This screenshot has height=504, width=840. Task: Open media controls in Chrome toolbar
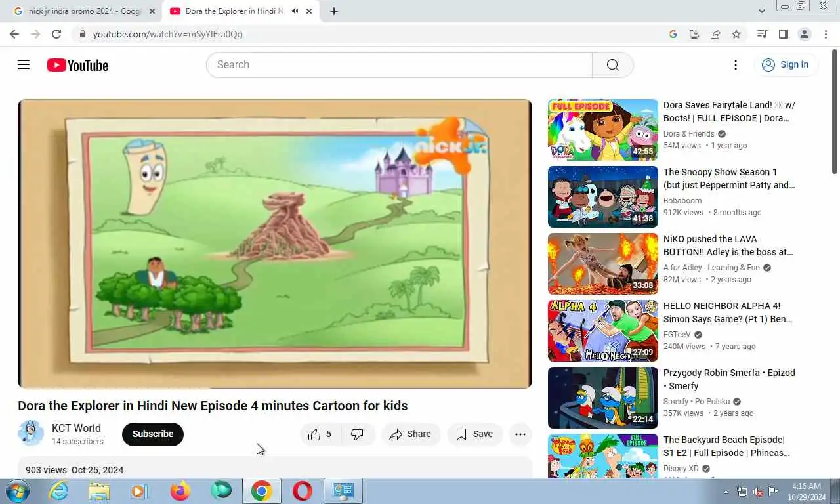(762, 34)
